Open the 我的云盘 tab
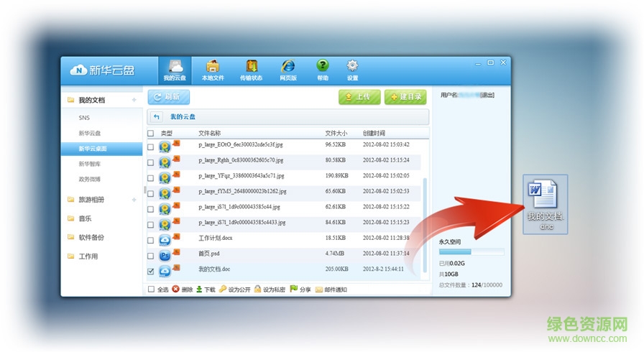The width and height of the screenshot is (644, 352). click(175, 70)
